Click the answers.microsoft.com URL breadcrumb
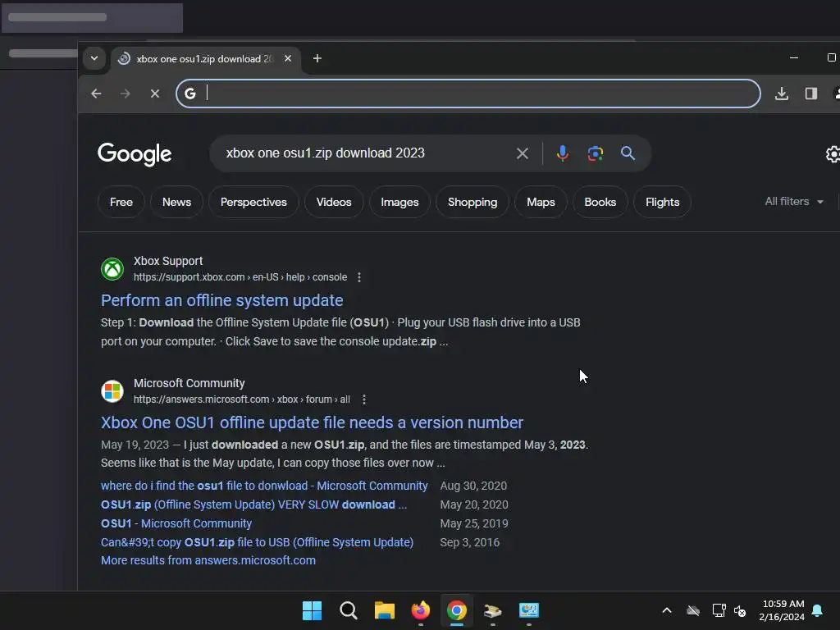The image size is (840, 630). [242, 399]
